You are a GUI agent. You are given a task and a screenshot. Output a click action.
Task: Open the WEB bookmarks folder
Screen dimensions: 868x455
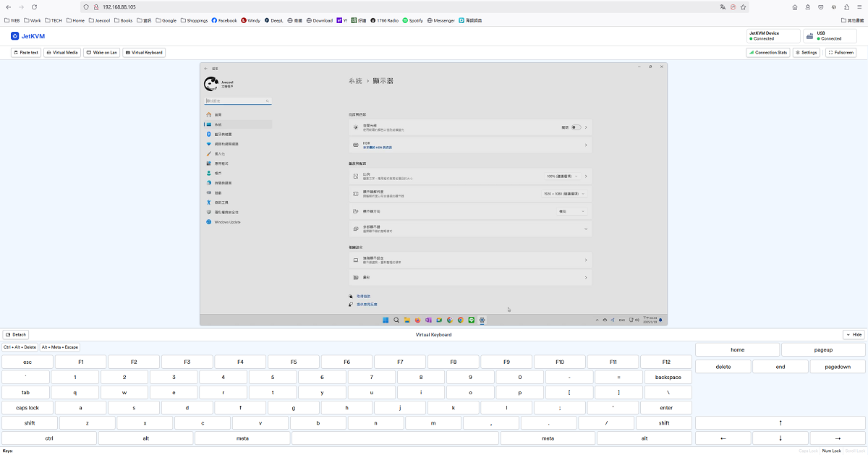pos(12,20)
